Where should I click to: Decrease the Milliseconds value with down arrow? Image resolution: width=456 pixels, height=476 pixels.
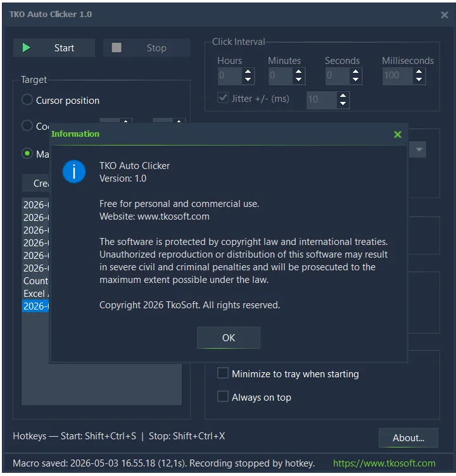coord(419,80)
